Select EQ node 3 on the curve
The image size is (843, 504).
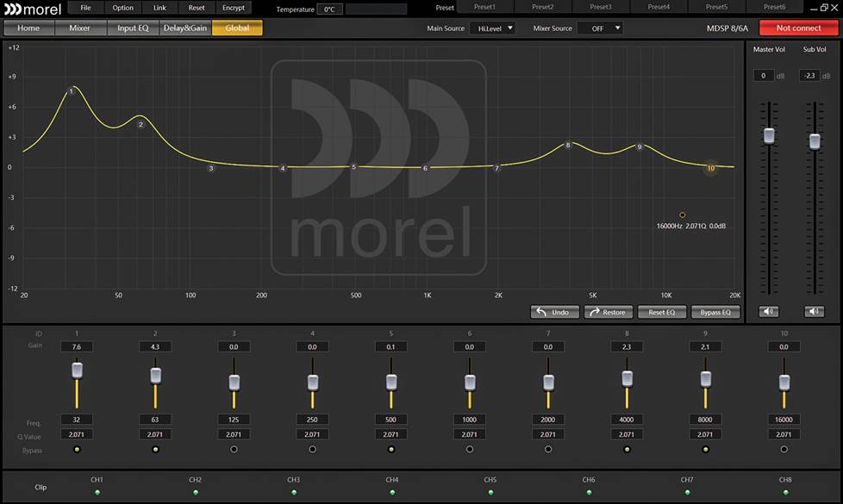[211, 168]
